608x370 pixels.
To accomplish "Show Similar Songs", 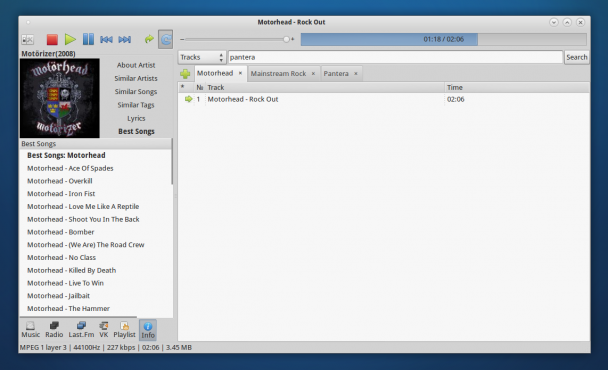I will point(136,92).
